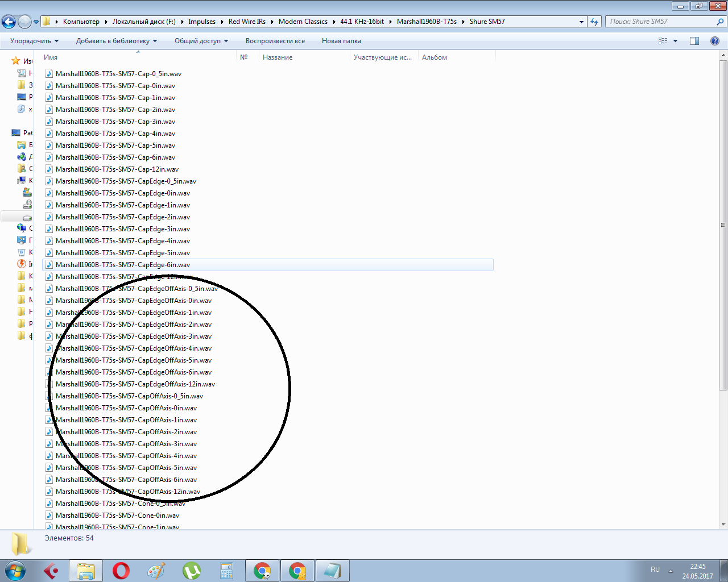The width and height of the screenshot is (728, 582).
Task: Click audio file icon of Cap-1in.wav
Action: 49,98
